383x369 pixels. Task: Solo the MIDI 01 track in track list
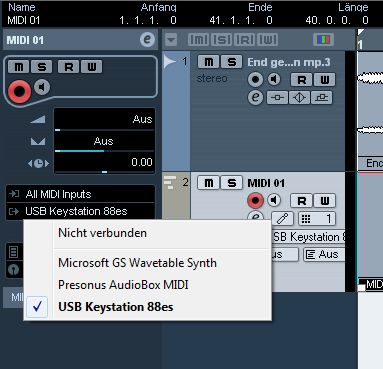click(231, 183)
